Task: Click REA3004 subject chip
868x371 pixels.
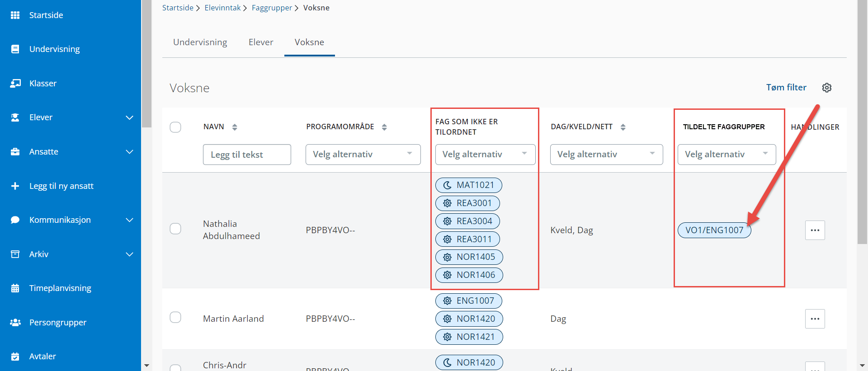Action: [x=467, y=221]
